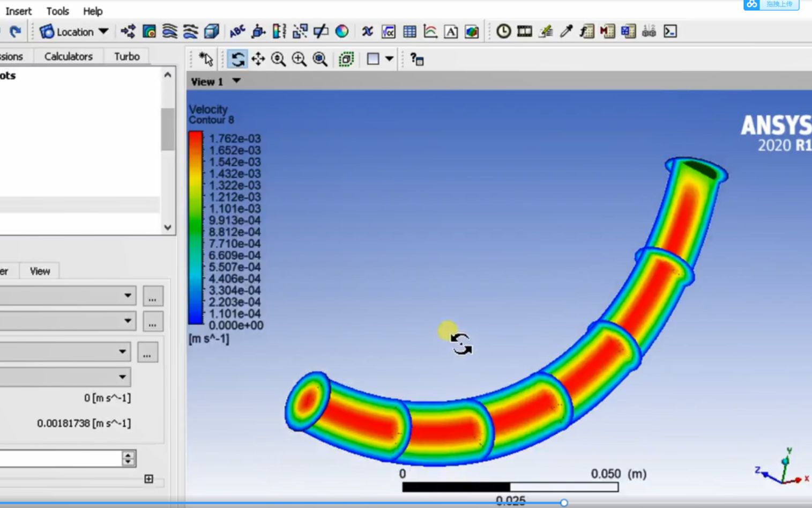Open the case comparison tool
This screenshot has width=812, height=508.
[x=649, y=32]
